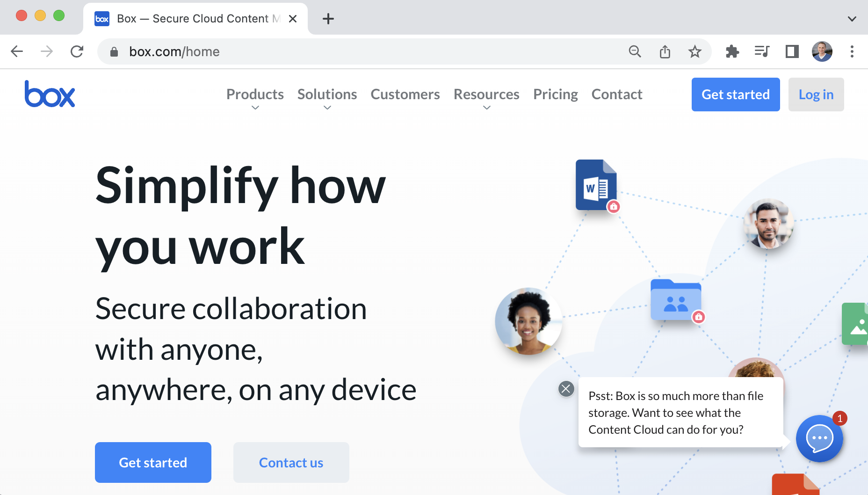Expand the tab search chevron
868x495 pixels.
click(852, 19)
